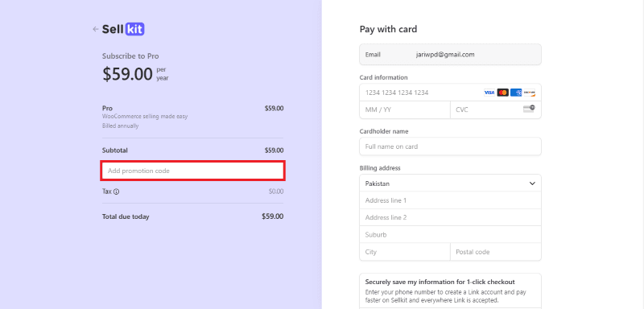The width and height of the screenshot is (644, 309).
Task: Select the MM / YY expiry field
Action: click(405, 110)
